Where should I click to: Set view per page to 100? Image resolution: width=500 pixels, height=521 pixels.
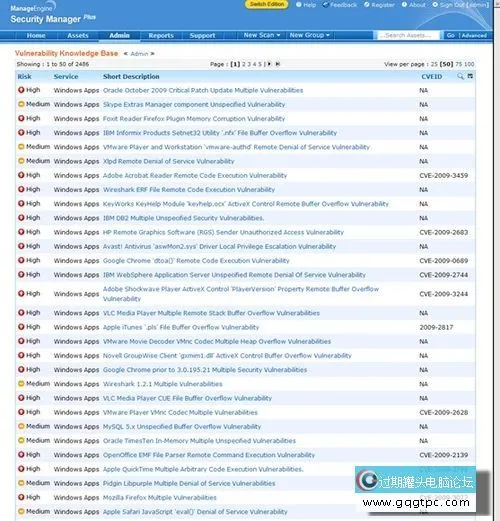pyautogui.click(x=469, y=64)
